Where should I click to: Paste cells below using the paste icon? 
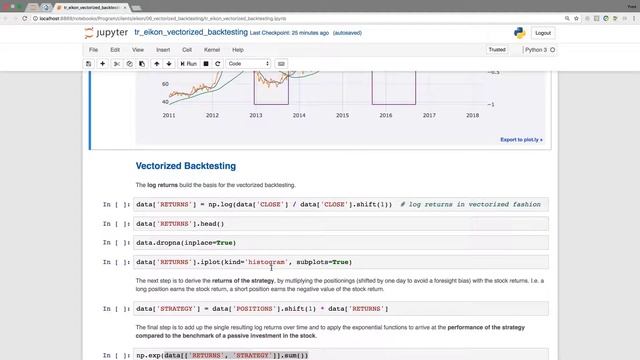tap(142, 64)
